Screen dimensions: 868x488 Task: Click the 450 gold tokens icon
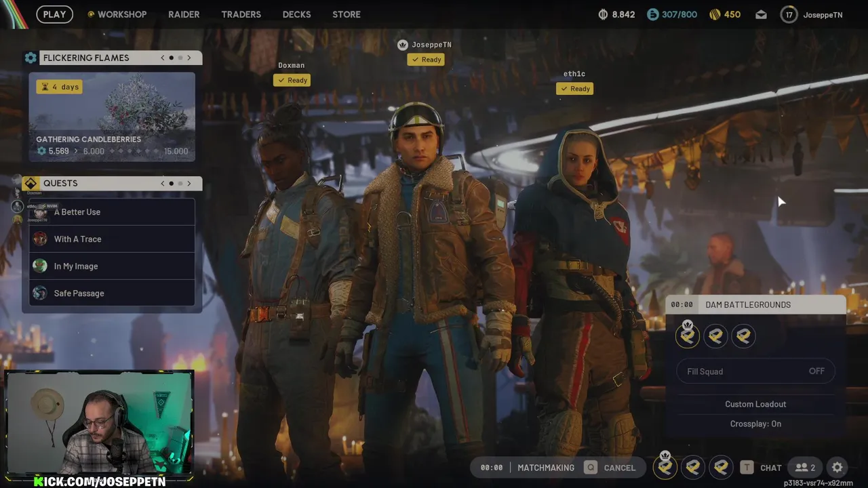point(715,14)
